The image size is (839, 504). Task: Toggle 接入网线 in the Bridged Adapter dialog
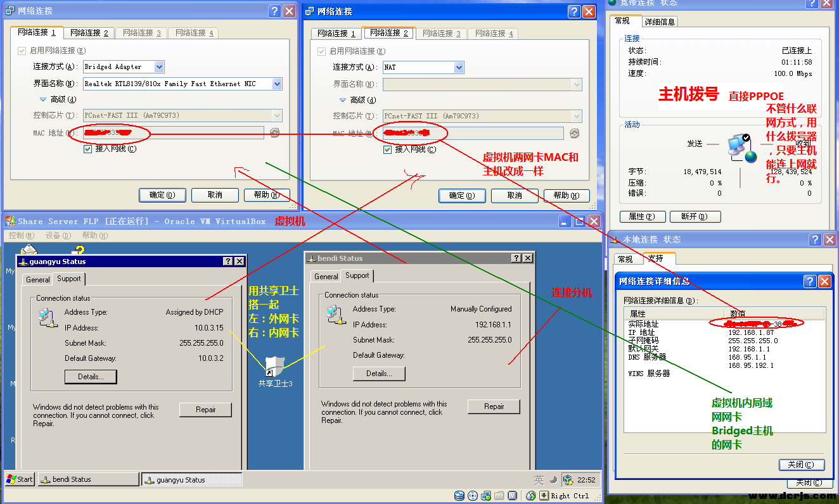[x=88, y=149]
